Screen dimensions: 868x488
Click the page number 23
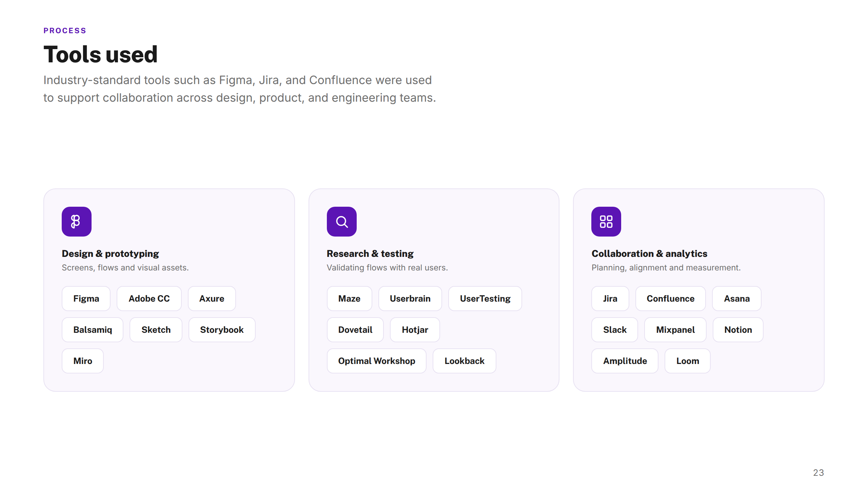pos(818,473)
